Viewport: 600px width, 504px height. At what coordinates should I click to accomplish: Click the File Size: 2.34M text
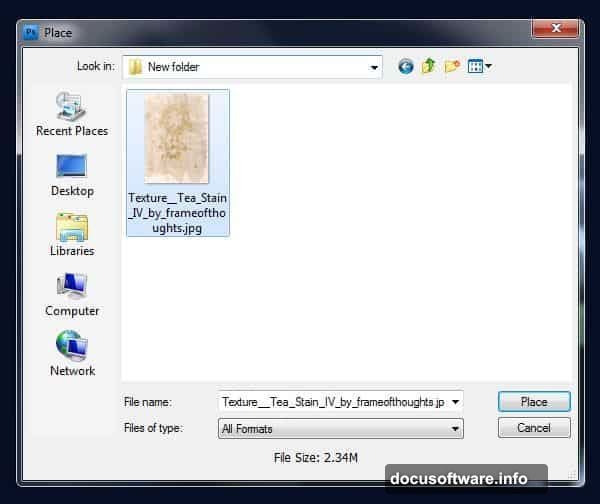316,457
